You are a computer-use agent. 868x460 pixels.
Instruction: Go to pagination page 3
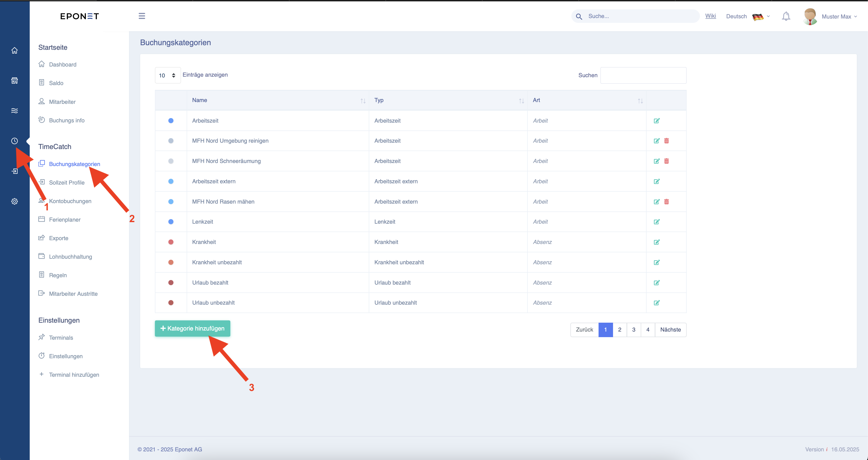click(634, 330)
